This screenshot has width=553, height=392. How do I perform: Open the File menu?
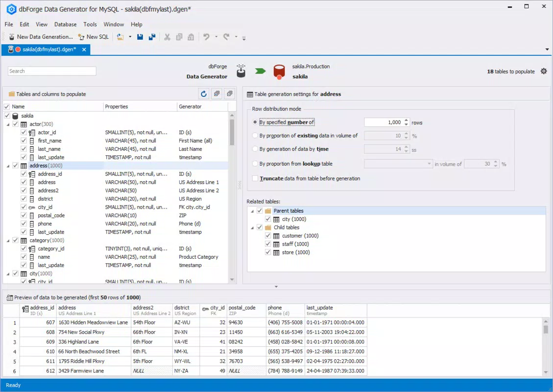[9, 24]
